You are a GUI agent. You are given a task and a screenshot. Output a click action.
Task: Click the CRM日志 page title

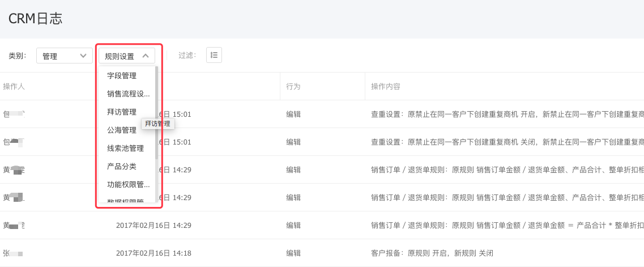[35, 18]
